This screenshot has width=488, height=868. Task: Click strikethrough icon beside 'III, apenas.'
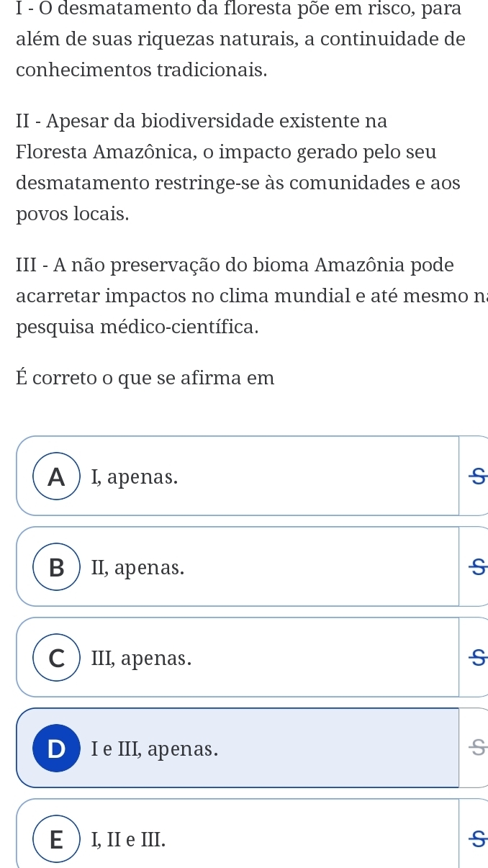point(475,658)
